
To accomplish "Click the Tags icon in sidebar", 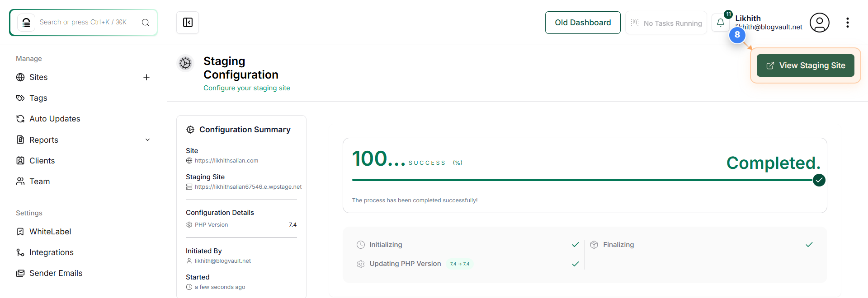I will tap(20, 98).
